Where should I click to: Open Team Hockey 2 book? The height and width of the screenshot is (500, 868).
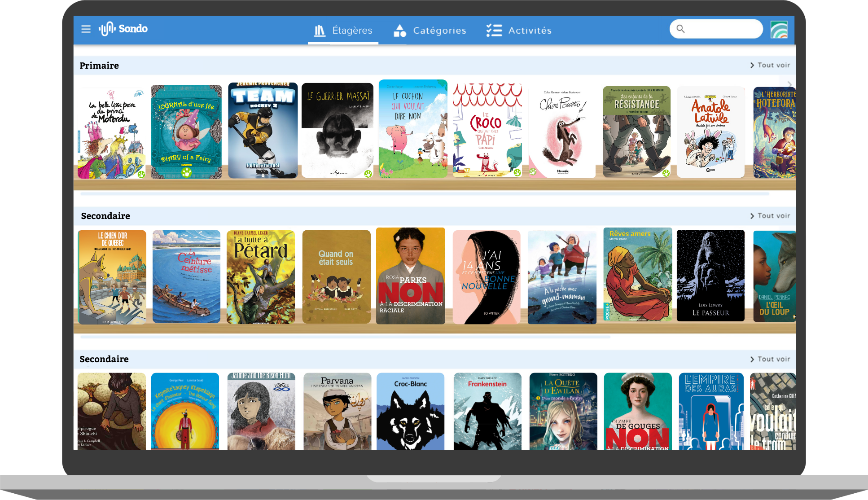[263, 130]
